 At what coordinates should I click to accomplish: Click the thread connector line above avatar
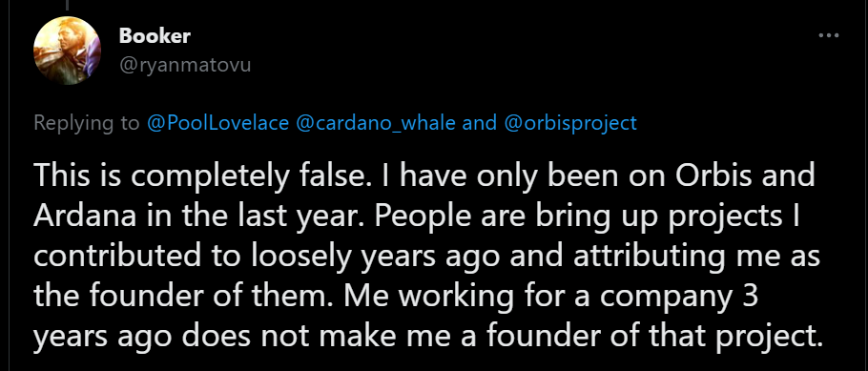68,5
